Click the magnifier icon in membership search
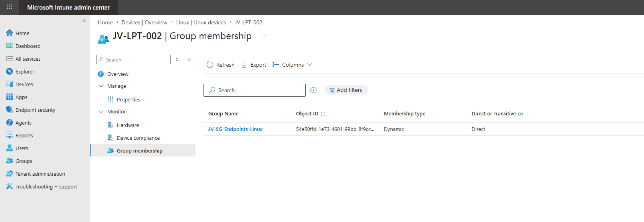The height and width of the screenshot is (222, 644). [212, 90]
